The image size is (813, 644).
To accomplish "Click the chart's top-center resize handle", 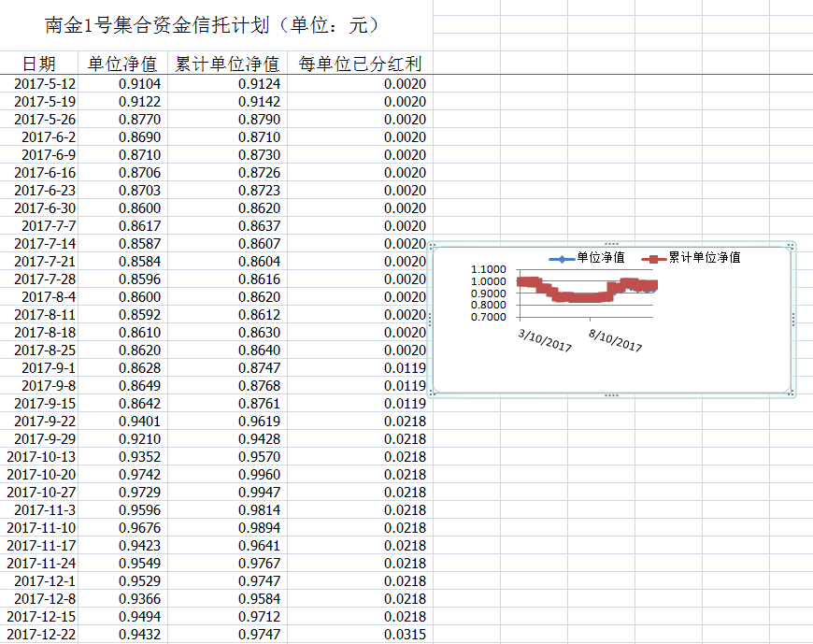I will pyautogui.click(x=611, y=244).
